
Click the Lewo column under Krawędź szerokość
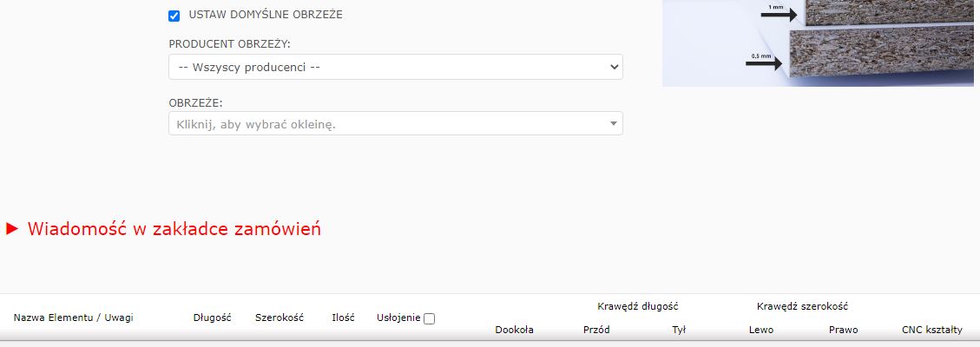(761, 330)
